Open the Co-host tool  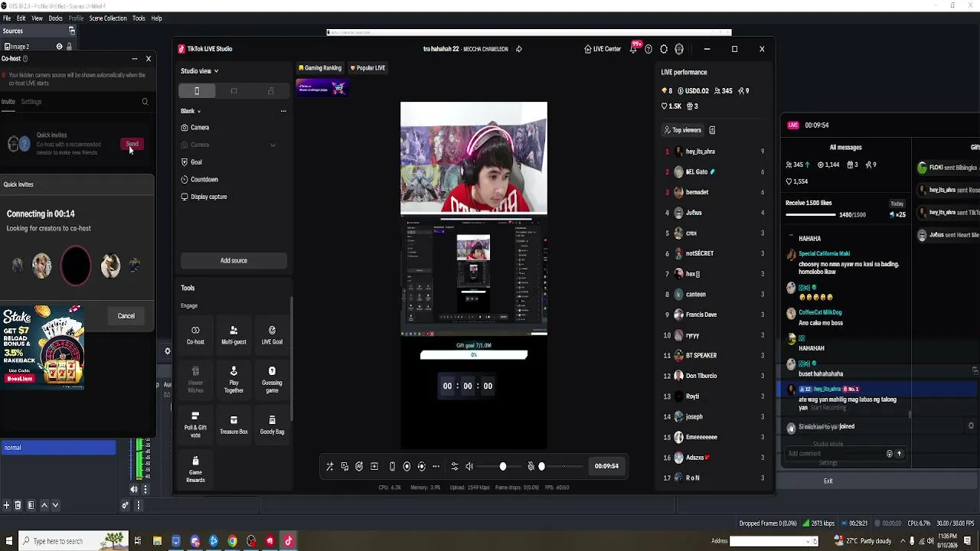pyautogui.click(x=195, y=335)
